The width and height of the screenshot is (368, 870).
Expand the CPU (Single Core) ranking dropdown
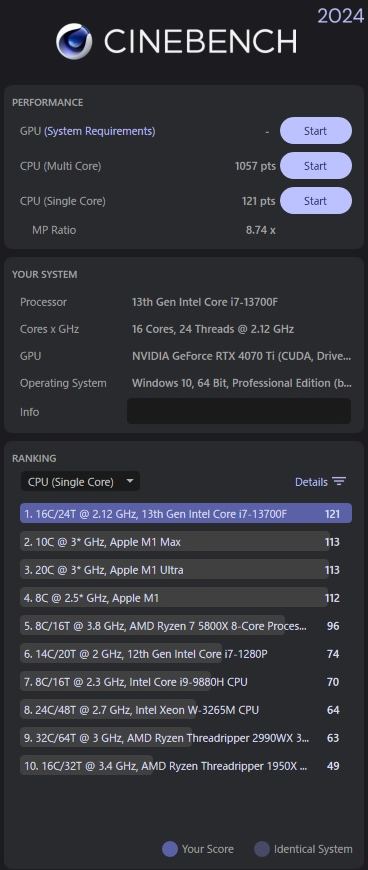80,482
